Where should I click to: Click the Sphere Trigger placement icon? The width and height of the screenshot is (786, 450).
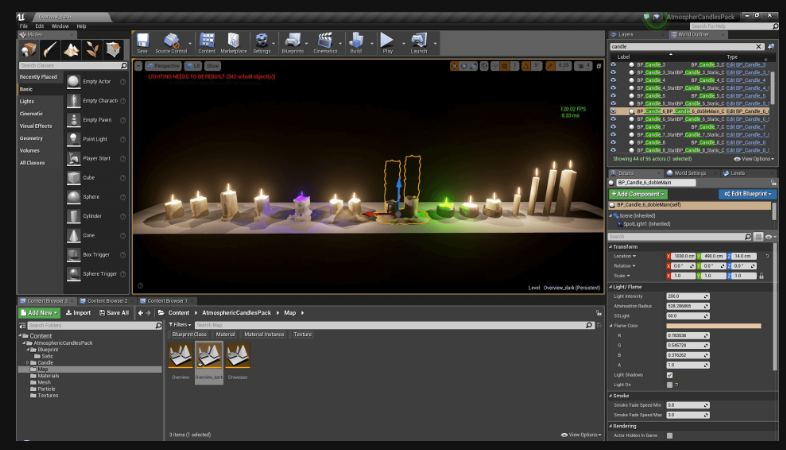click(x=74, y=274)
